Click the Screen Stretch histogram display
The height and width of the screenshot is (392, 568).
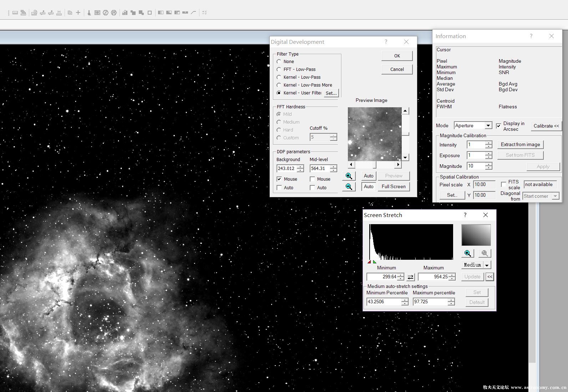411,242
